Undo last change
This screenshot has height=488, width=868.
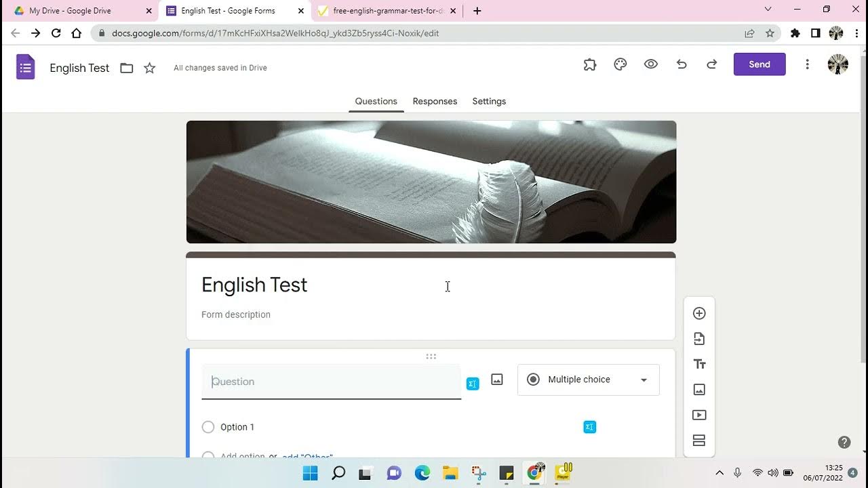pyautogui.click(x=682, y=64)
